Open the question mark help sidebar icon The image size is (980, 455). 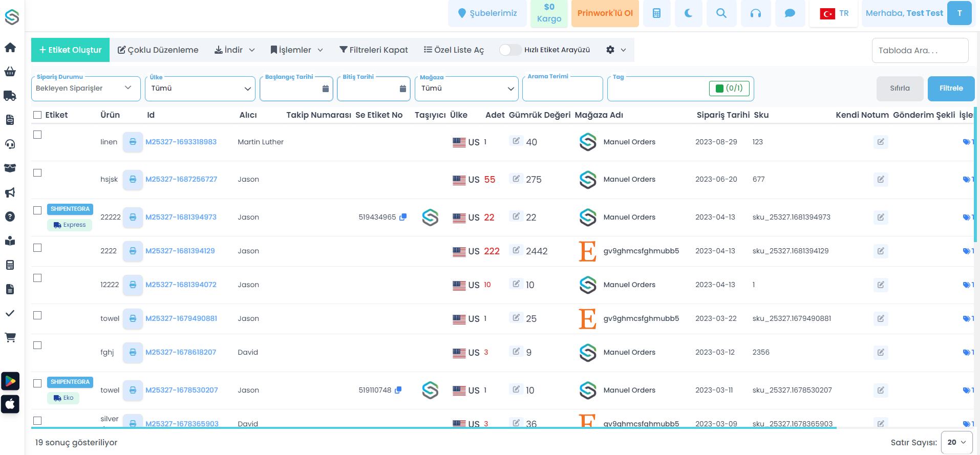coord(10,216)
